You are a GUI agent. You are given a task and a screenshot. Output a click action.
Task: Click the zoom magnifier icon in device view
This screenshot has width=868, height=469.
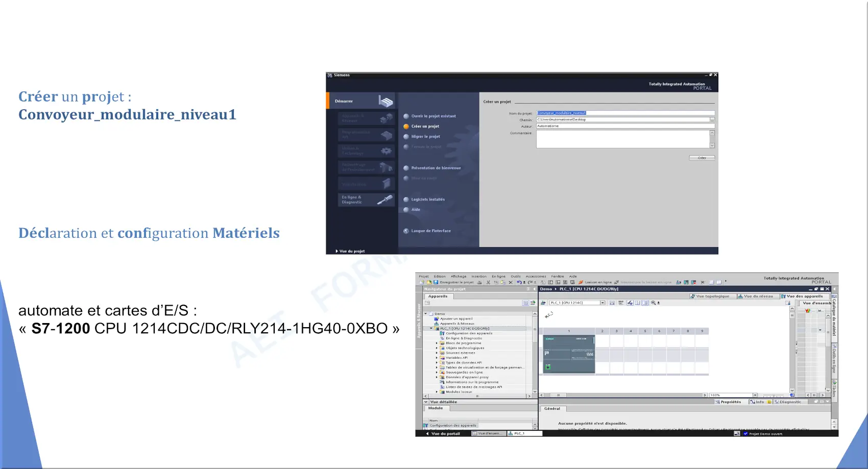click(654, 303)
